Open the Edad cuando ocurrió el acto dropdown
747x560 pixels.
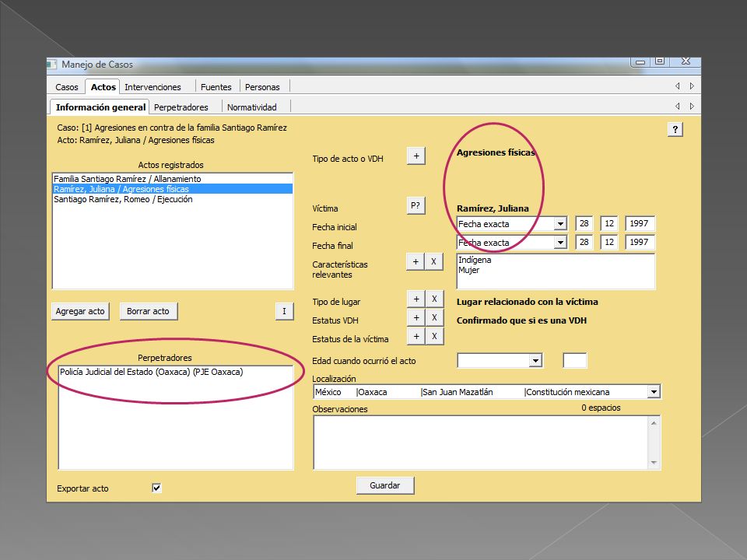click(x=535, y=360)
